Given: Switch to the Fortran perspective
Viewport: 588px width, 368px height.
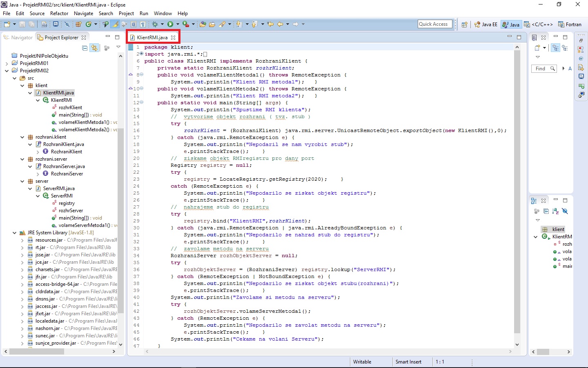Looking at the screenshot, I should (x=570, y=24).
